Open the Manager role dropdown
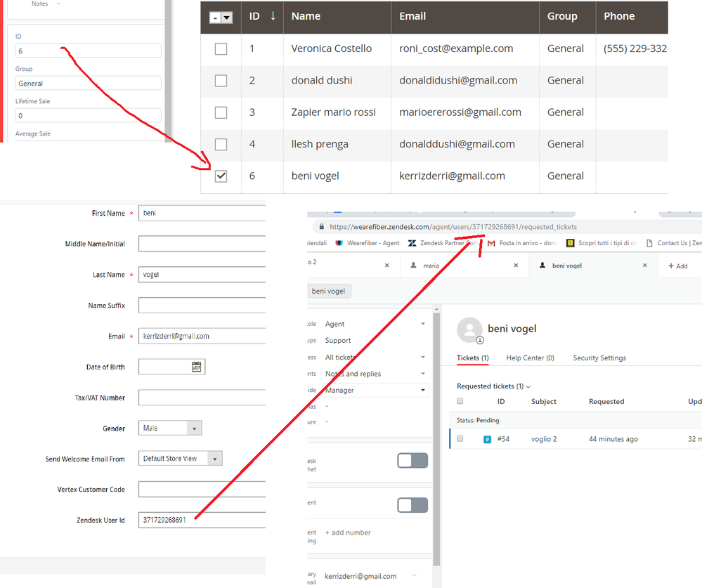Image resolution: width=702 pixels, height=588 pixels. tap(375, 391)
